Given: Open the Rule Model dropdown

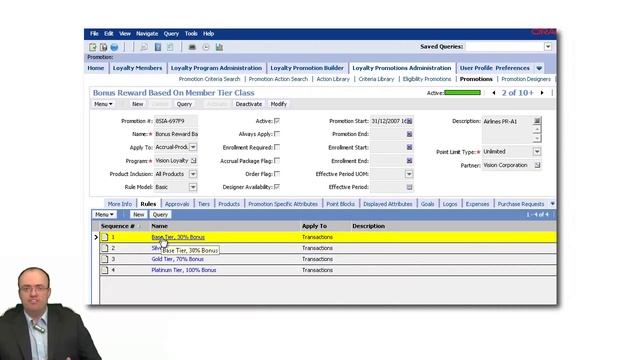Looking at the screenshot, I should tap(193, 187).
